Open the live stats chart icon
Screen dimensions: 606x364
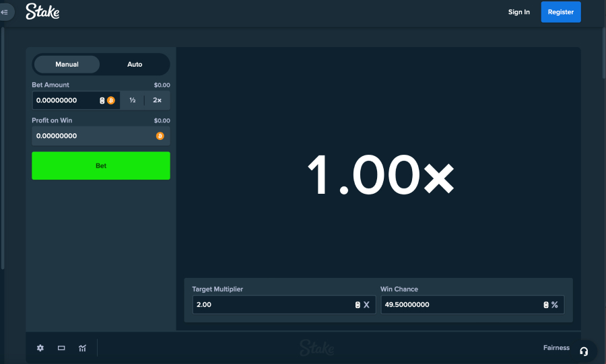[82, 348]
